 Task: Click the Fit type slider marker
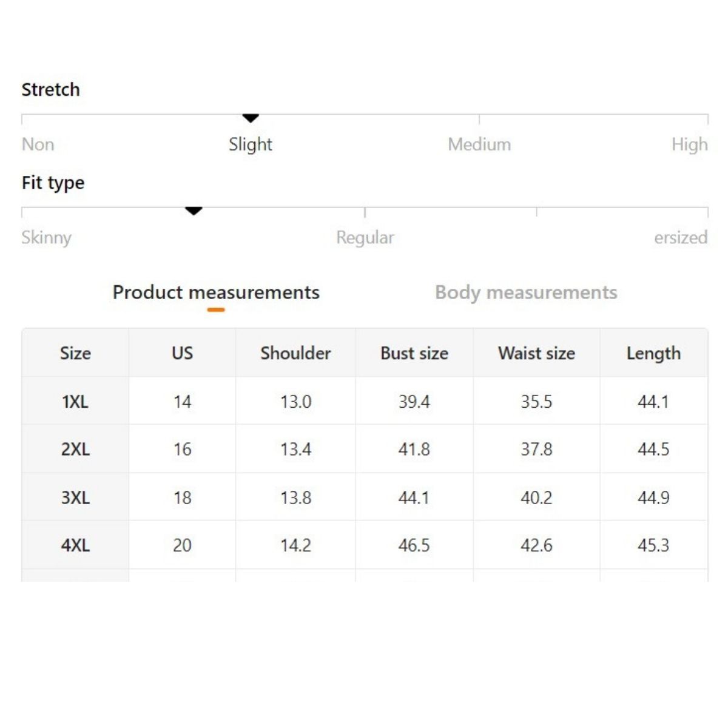(194, 211)
